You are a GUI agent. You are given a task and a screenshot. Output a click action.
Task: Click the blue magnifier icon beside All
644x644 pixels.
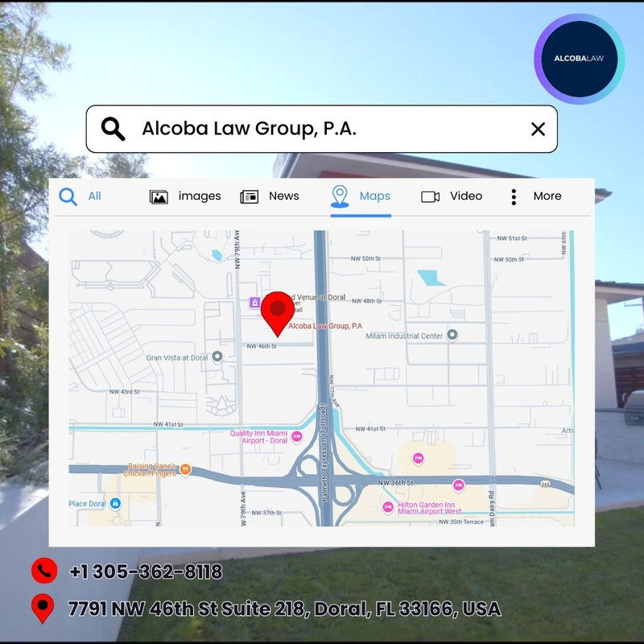[x=68, y=196]
